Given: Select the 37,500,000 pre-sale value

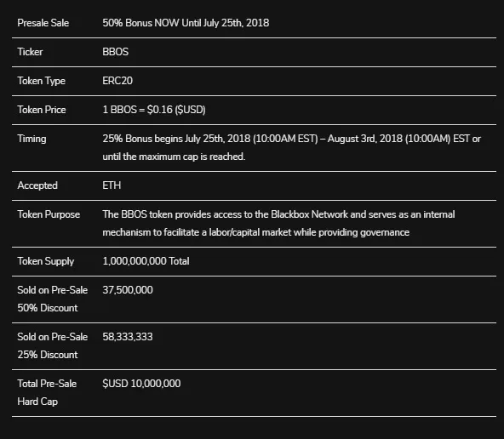Looking at the screenshot, I should pos(128,290).
